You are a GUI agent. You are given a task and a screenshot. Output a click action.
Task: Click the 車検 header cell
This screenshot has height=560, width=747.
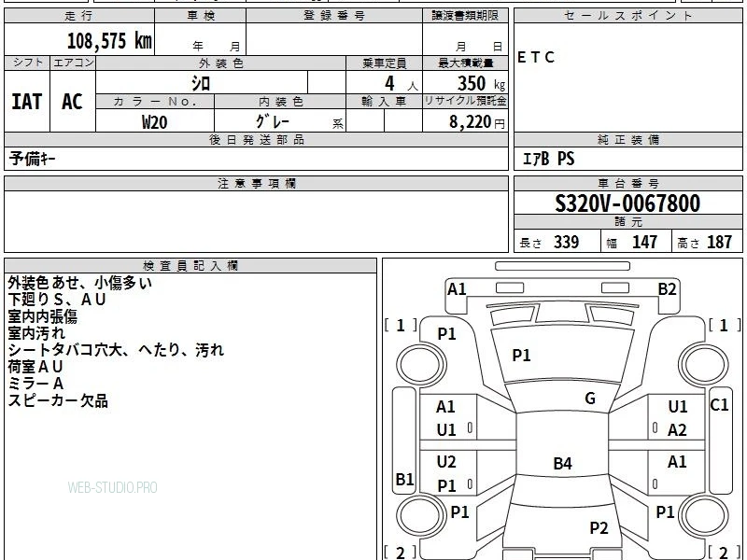click(x=201, y=16)
